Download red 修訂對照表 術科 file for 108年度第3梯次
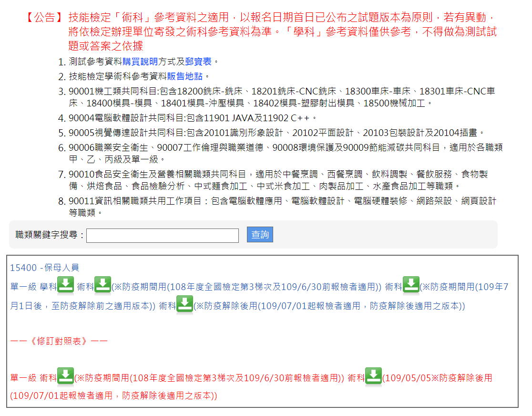Screen dimensions: 532x416 pyautogui.click(x=65, y=375)
